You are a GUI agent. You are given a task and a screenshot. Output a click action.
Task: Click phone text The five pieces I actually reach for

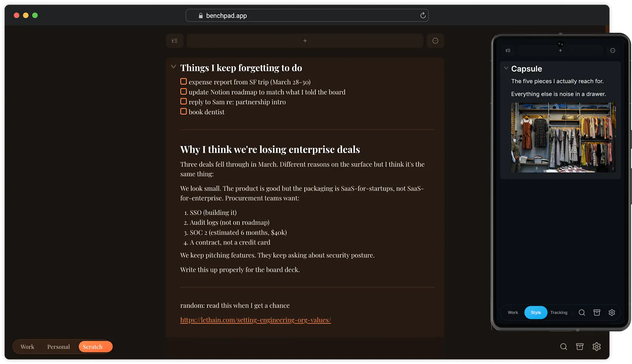point(557,81)
